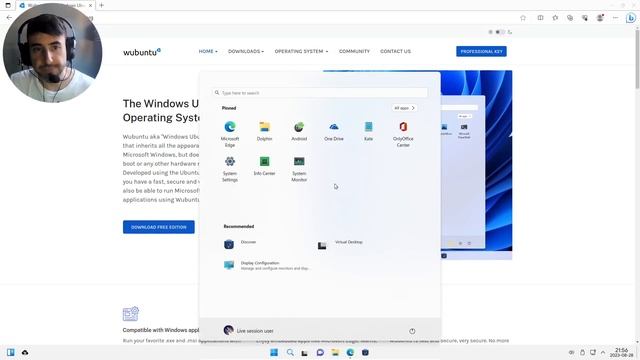Viewport: 640px width, 360px height.
Task: Open the chat icon on the taskbar
Action: click(x=320, y=352)
